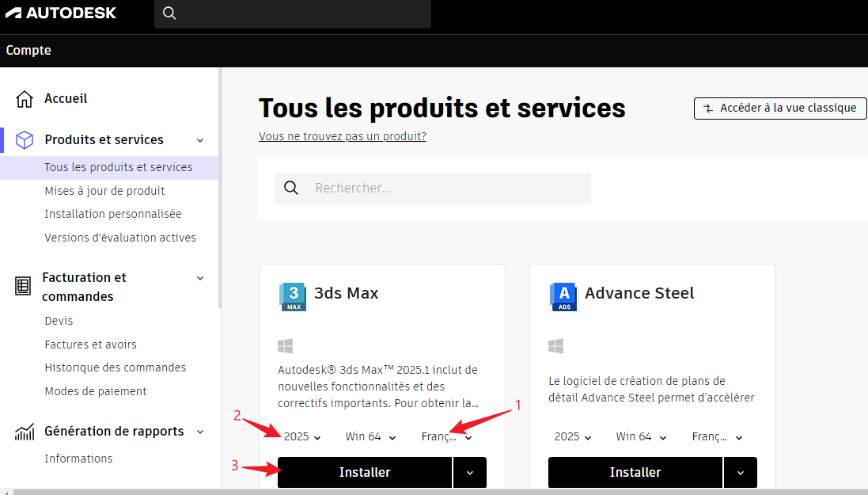Click the Génération de rapports chart icon
The width and height of the screenshot is (868, 495).
coord(25,432)
